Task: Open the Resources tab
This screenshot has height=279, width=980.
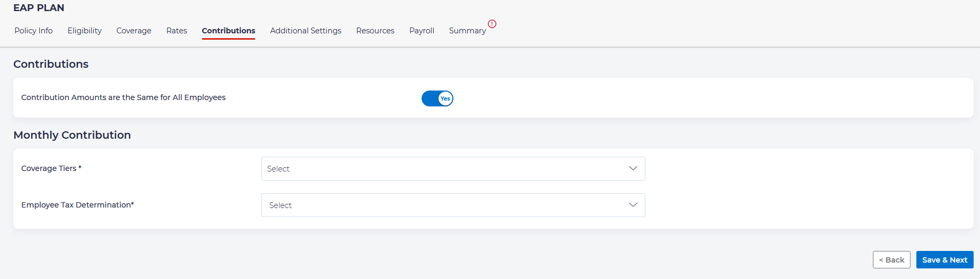Action: (x=375, y=31)
